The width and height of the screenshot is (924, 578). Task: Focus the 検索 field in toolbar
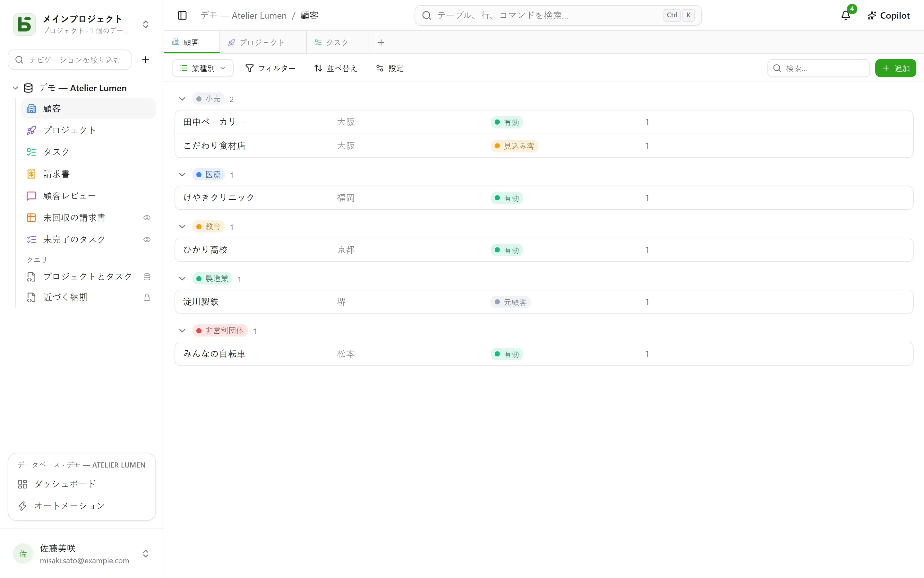click(819, 68)
